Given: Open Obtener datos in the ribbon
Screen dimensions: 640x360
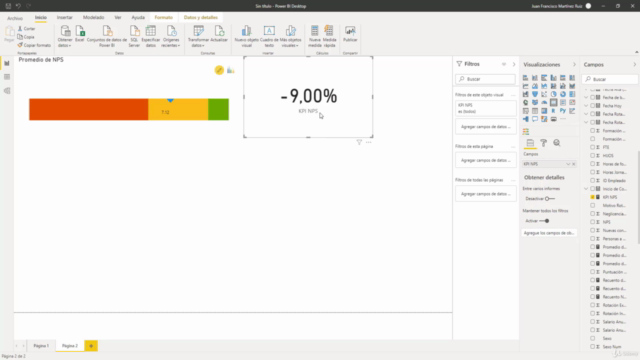Looking at the screenshot, I should point(65,36).
